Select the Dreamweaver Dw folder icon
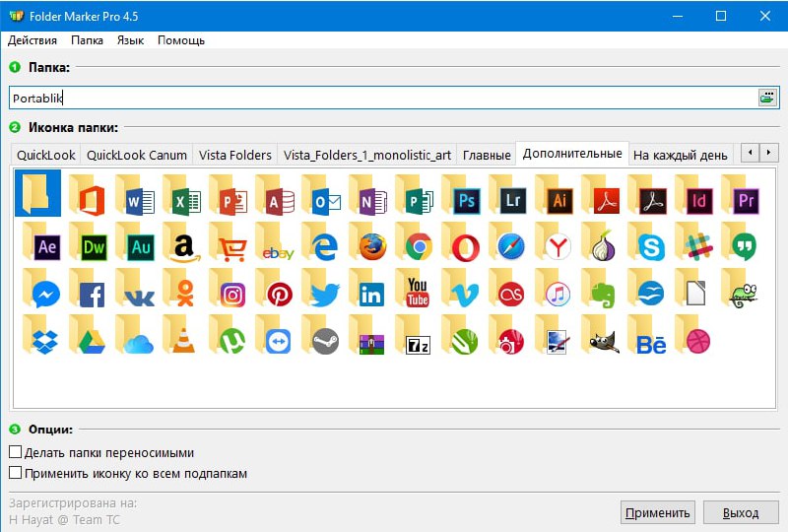 pos(88,242)
